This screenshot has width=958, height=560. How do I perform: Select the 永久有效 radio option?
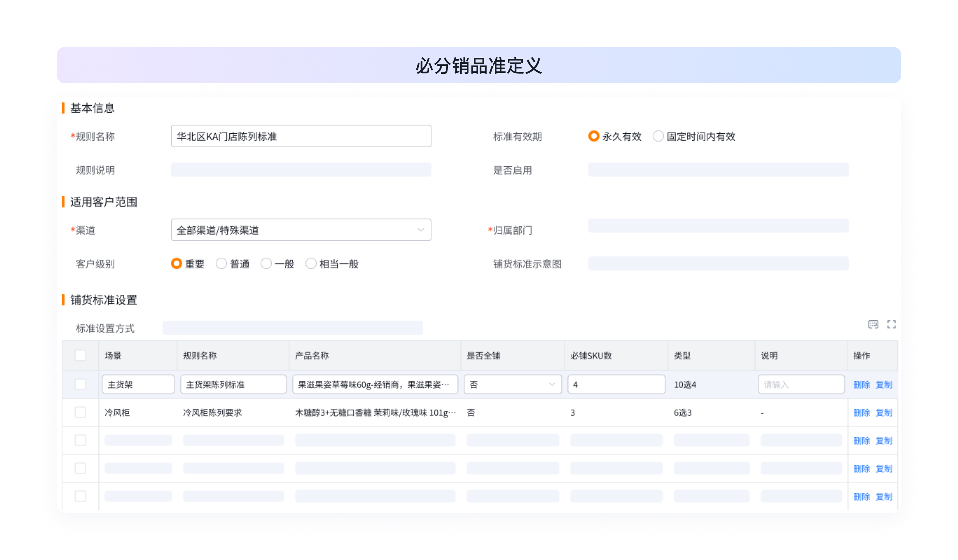[x=594, y=136]
